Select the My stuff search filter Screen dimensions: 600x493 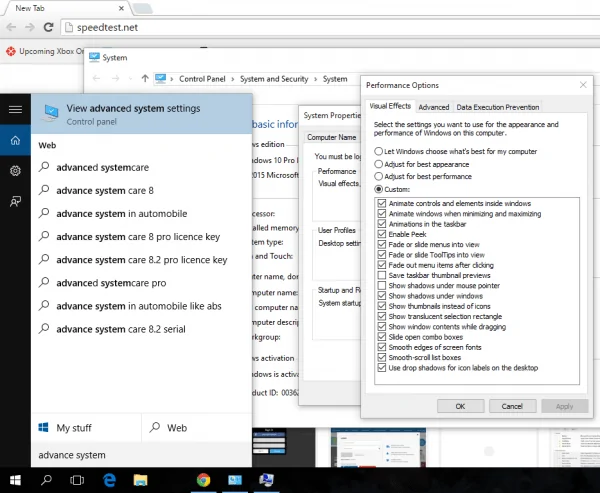coord(86,428)
